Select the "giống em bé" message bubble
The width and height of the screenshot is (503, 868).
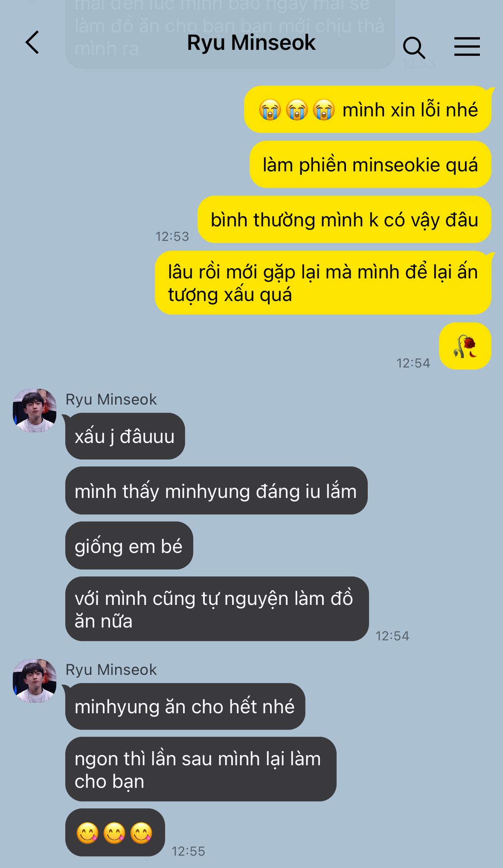point(129,546)
